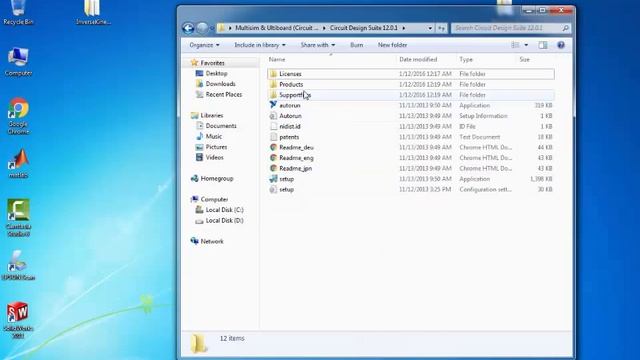Select Downloads in the navigation pane

[x=220, y=84]
